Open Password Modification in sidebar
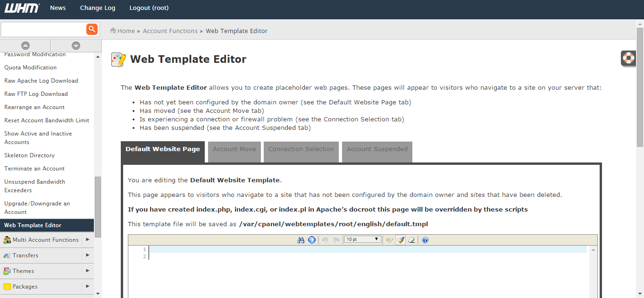Screen dimensions: 644x298 pyautogui.click(x=35, y=55)
